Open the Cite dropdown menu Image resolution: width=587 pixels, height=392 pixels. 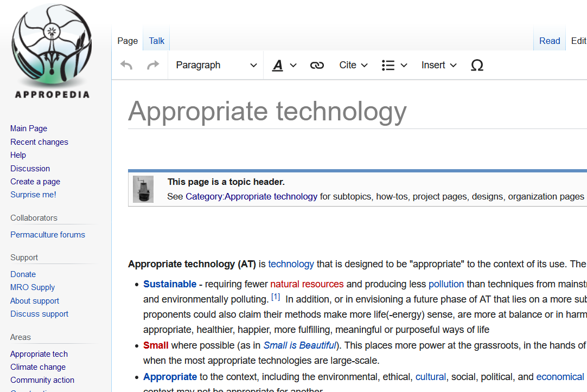353,65
